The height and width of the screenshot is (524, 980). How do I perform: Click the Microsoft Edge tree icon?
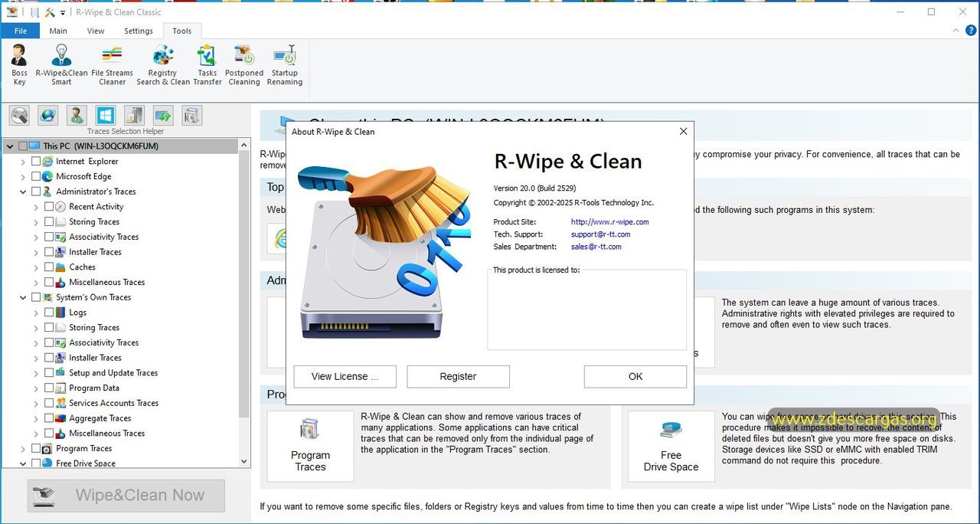[47, 176]
